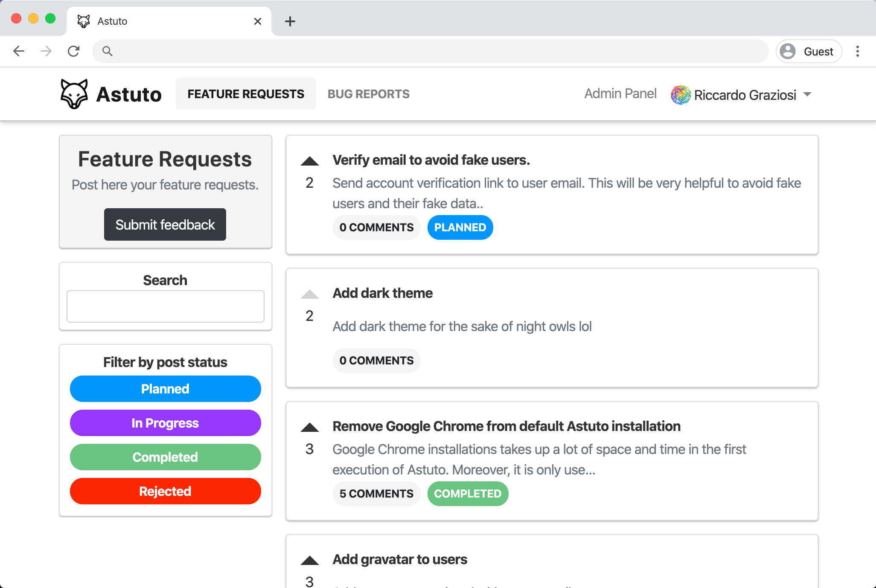Filter posts by Rejected status
The image size is (876, 588).
click(165, 491)
